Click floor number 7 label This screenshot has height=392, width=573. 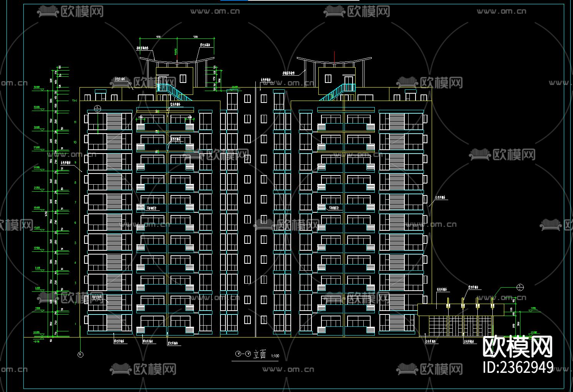click(75, 202)
